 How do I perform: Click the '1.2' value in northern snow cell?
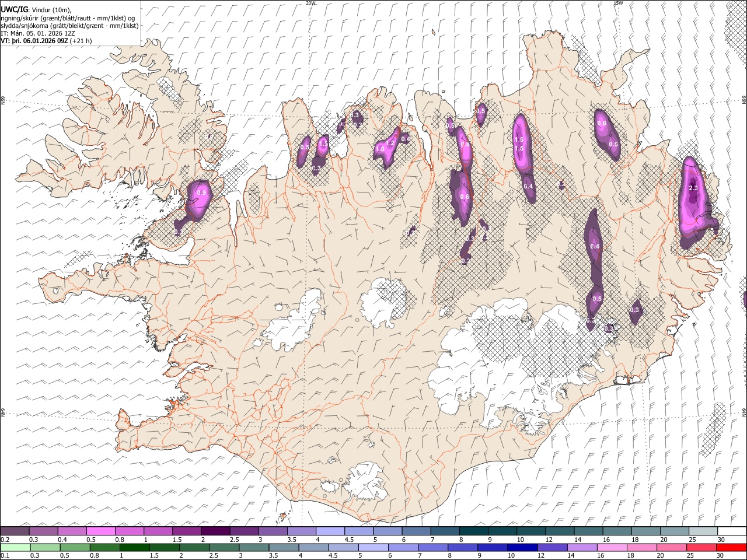tap(391, 143)
